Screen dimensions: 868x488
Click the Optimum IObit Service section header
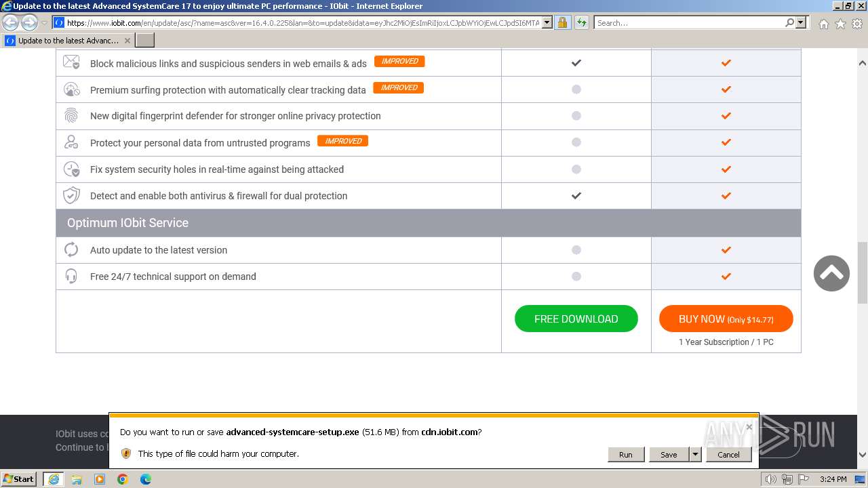click(429, 223)
